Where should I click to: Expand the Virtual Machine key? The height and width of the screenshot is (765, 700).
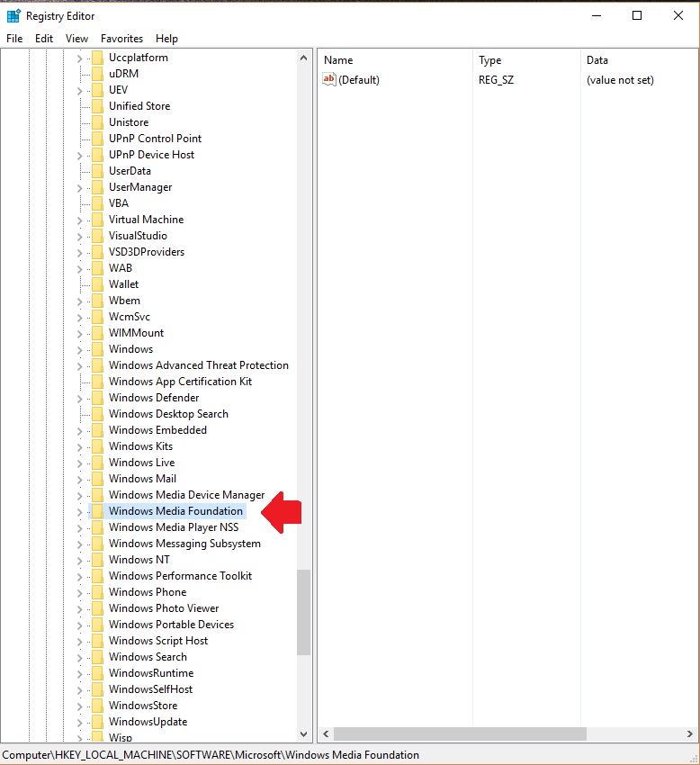pos(79,220)
